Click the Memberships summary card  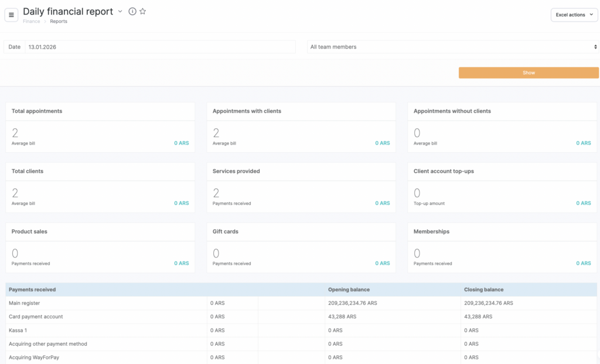point(502,248)
